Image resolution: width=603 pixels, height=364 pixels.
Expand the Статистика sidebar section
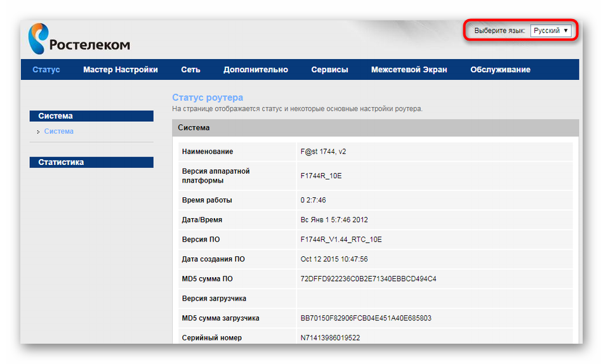pyautogui.click(x=91, y=162)
